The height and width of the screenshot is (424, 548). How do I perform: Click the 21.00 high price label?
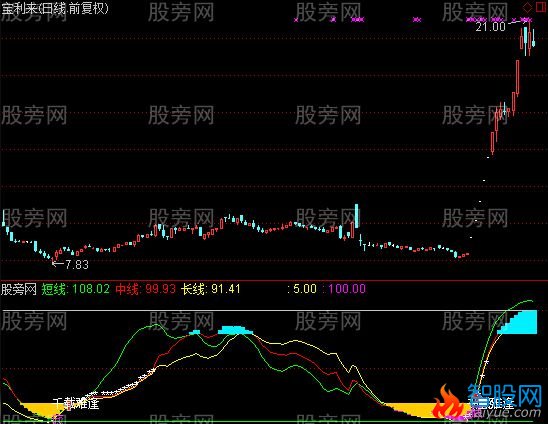490,27
